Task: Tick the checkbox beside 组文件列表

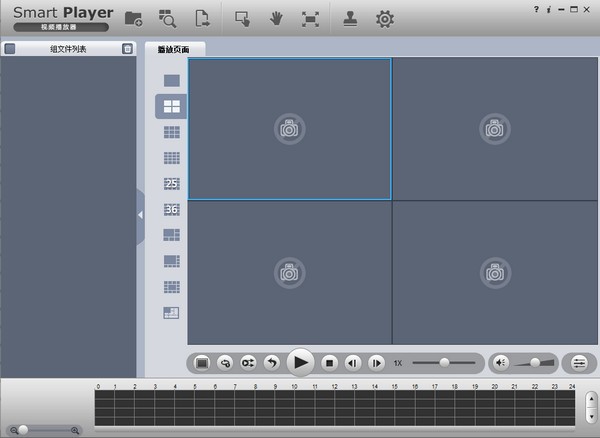Action: click(10, 49)
